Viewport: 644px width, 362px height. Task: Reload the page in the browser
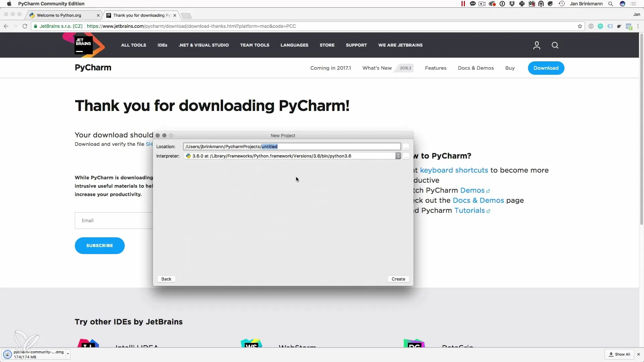25,26
